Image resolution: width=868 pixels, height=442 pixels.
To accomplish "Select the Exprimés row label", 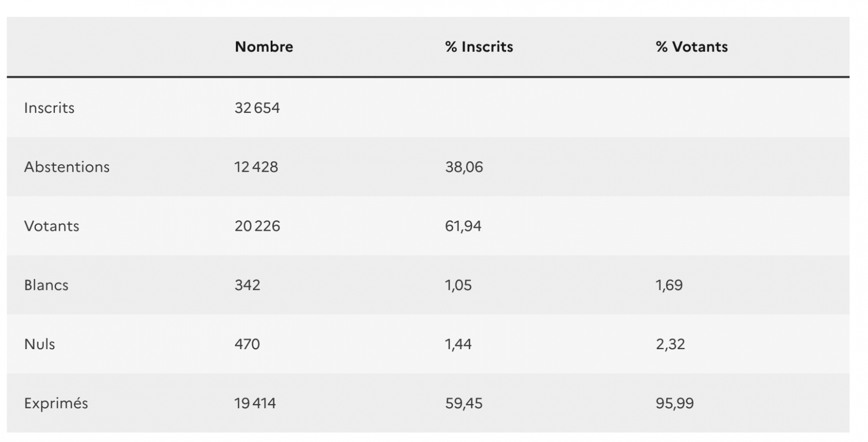I will (x=56, y=403).
